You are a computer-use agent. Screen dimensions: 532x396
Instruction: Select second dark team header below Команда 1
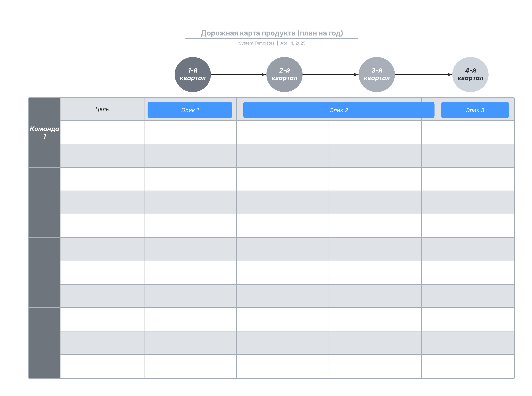pos(44,202)
